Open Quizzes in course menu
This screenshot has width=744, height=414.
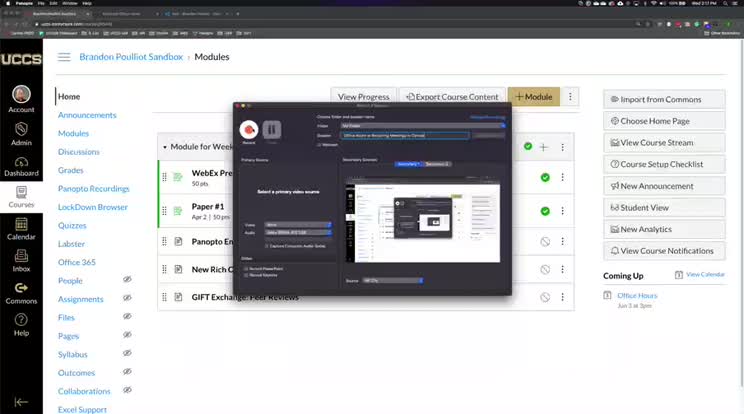(x=72, y=226)
